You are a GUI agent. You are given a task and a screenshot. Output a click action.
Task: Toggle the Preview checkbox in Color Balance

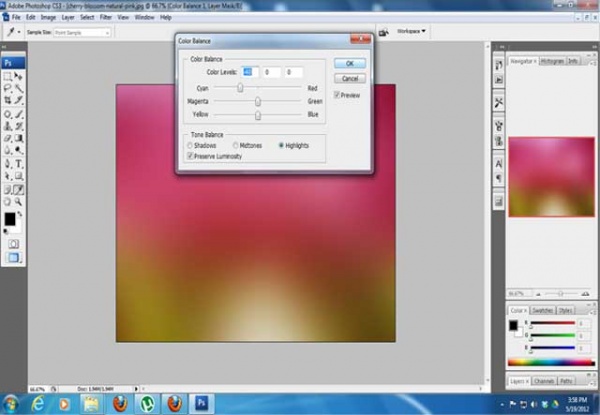point(339,96)
